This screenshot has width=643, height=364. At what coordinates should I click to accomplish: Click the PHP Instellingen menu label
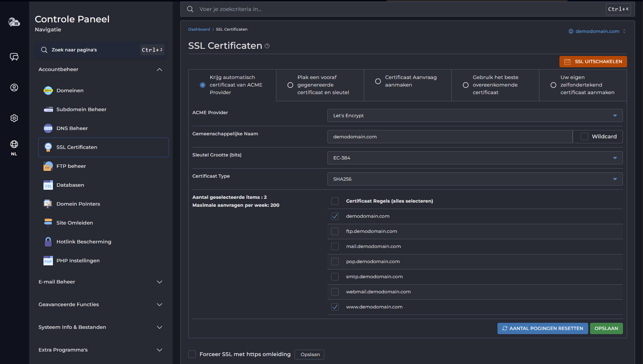click(x=78, y=261)
